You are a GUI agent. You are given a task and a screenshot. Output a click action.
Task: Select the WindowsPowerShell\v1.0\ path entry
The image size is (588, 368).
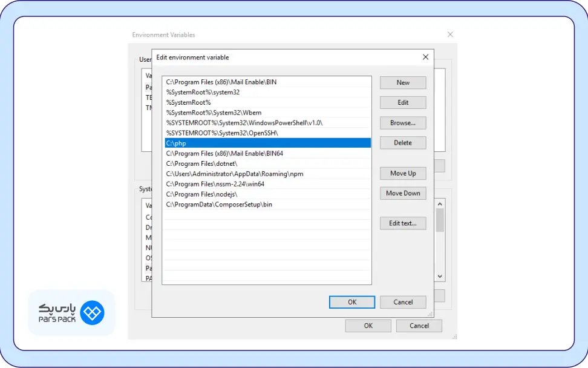pyautogui.click(x=266, y=122)
